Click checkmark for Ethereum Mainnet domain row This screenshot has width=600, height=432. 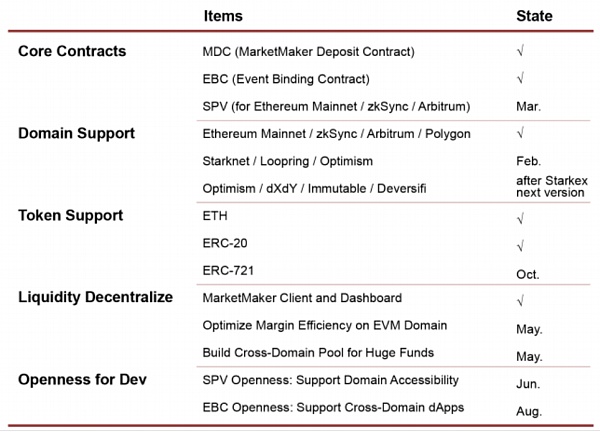[520, 133]
